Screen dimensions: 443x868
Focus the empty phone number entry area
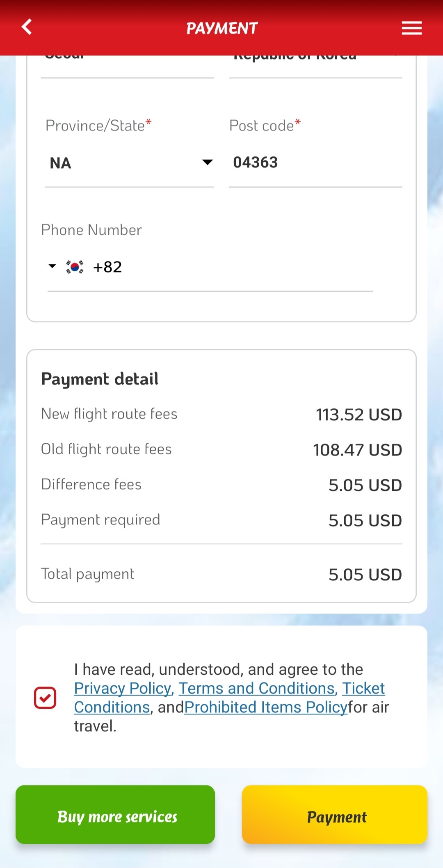246,267
